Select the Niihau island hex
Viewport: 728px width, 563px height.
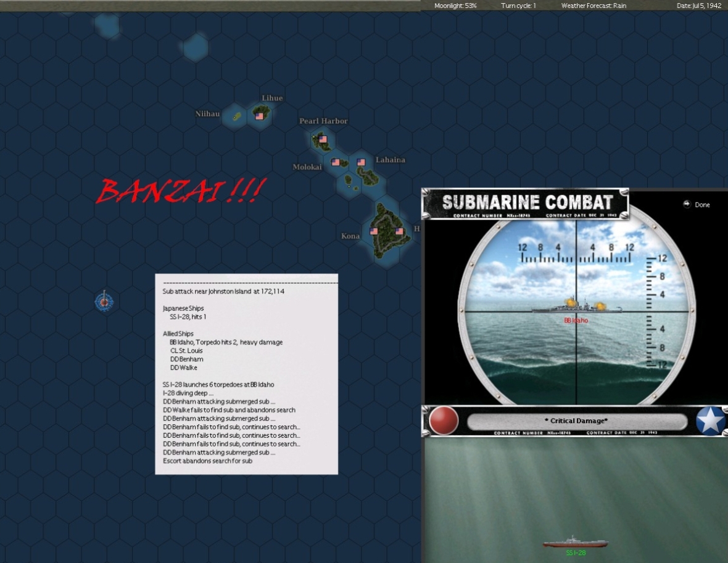pos(236,116)
